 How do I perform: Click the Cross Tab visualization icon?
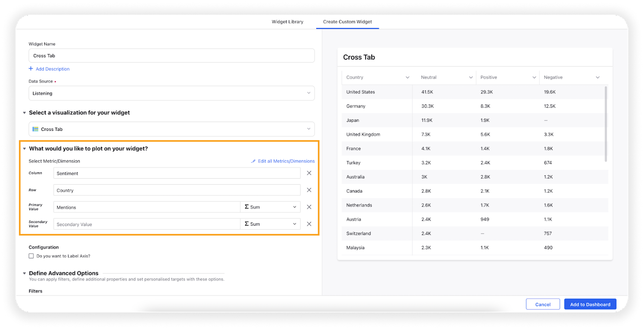click(36, 129)
